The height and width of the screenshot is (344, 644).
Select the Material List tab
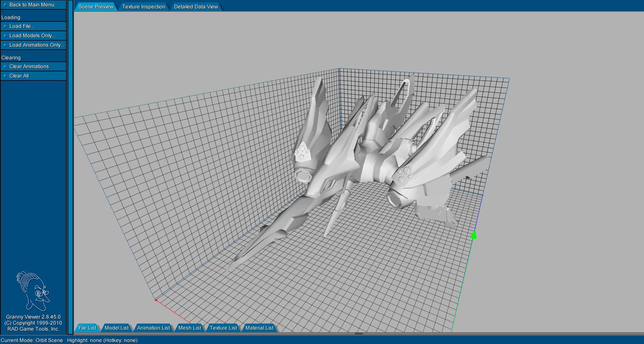(259, 328)
